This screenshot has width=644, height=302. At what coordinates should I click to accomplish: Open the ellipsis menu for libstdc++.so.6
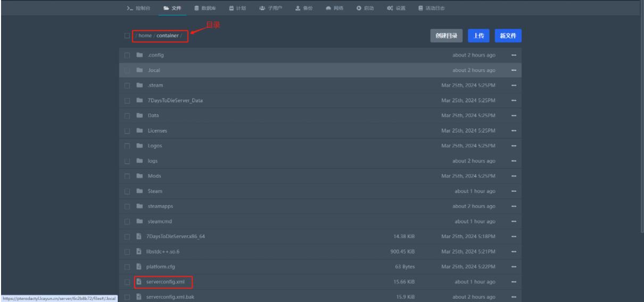tap(514, 251)
